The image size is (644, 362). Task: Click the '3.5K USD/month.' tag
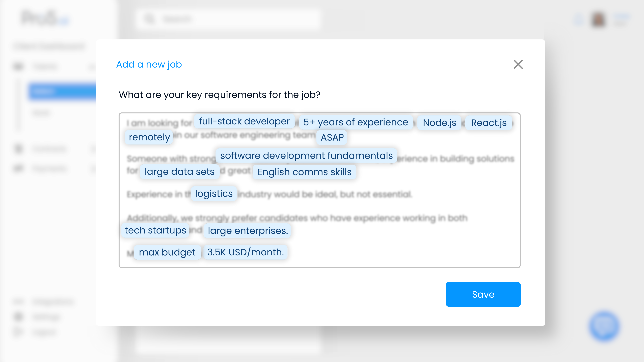coord(246,252)
